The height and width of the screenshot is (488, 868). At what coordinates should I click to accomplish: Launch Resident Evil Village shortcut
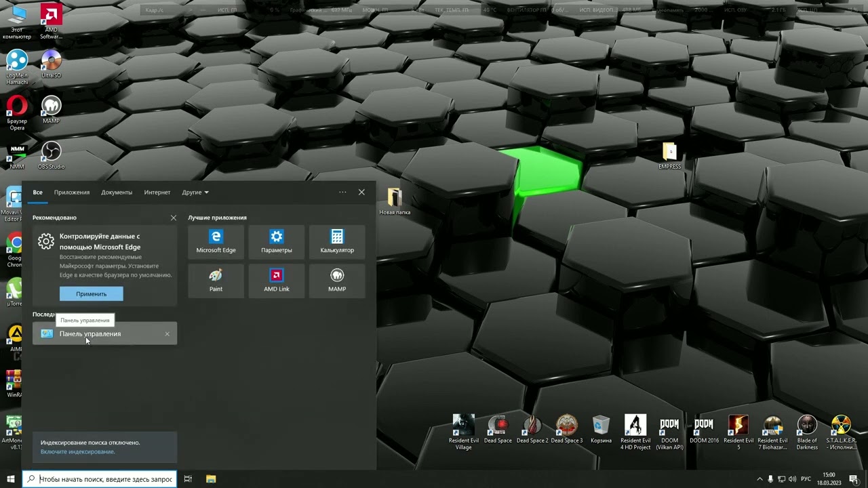coord(464,432)
